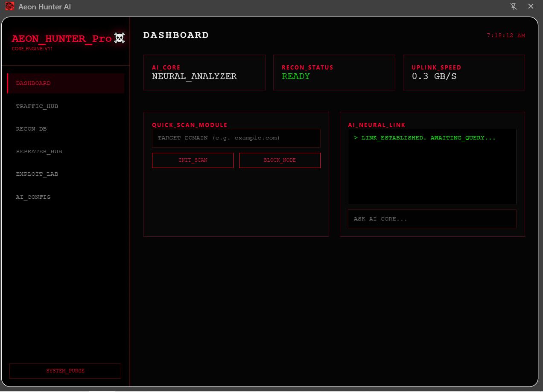Click the AI_CORE status card
Viewport: 543px width, 392px height.
[204, 73]
